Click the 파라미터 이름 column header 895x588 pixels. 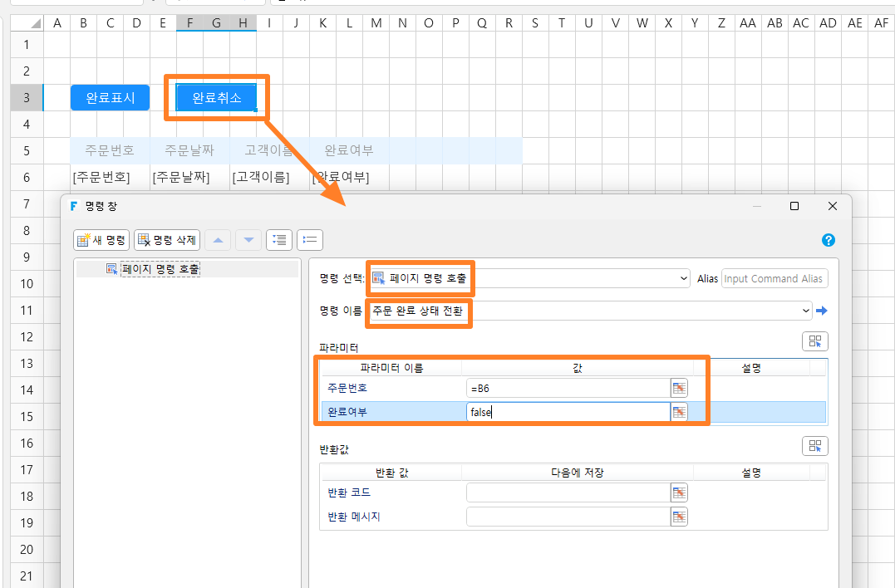391,369
